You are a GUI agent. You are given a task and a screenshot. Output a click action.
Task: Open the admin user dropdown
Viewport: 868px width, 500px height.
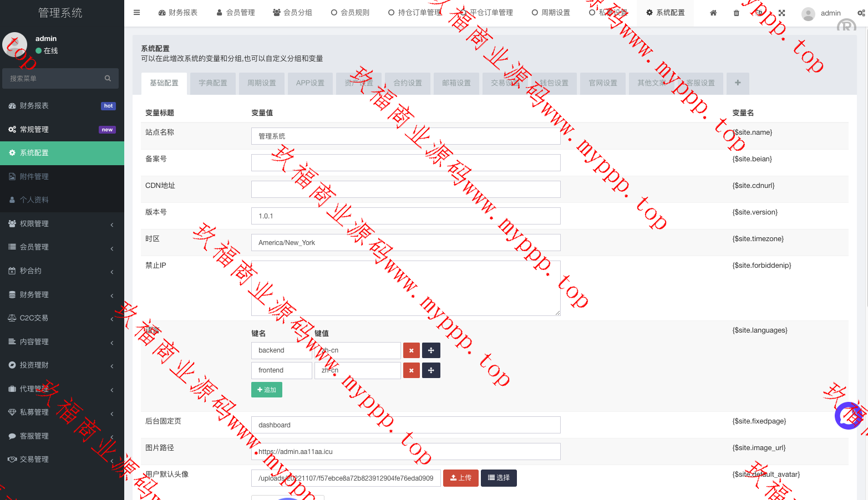click(x=821, y=13)
